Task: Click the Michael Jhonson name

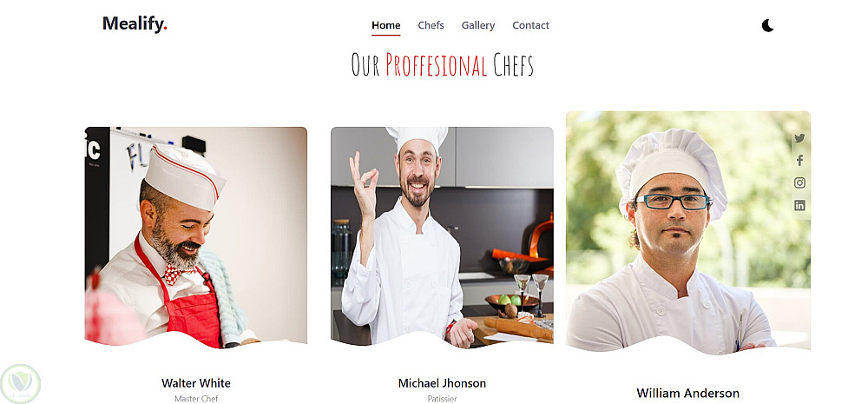Action: click(x=442, y=383)
